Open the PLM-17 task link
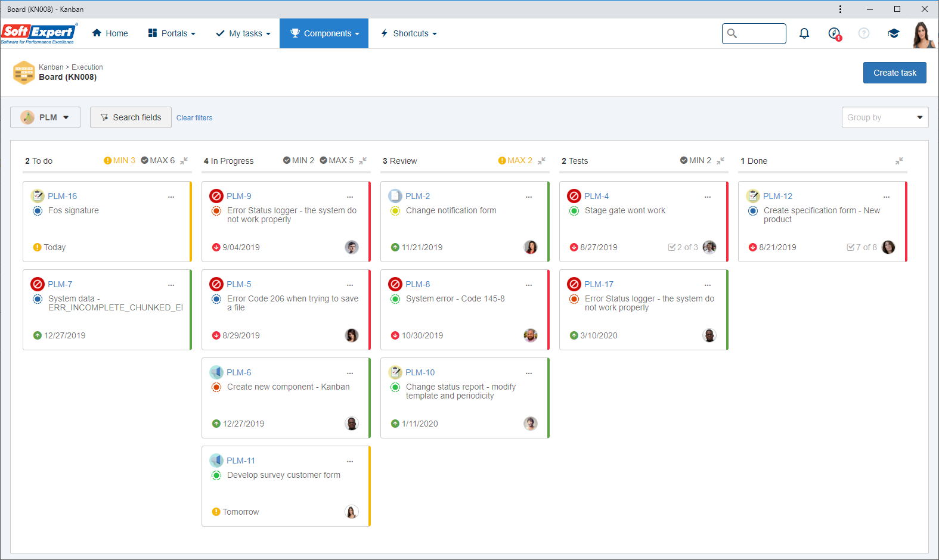939x560 pixels. [599, 284]
